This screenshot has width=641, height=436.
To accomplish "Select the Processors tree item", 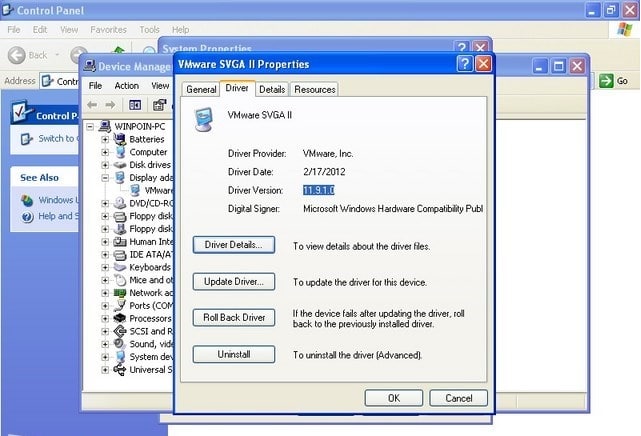I will pyautogui.click(x=150, y=318).
